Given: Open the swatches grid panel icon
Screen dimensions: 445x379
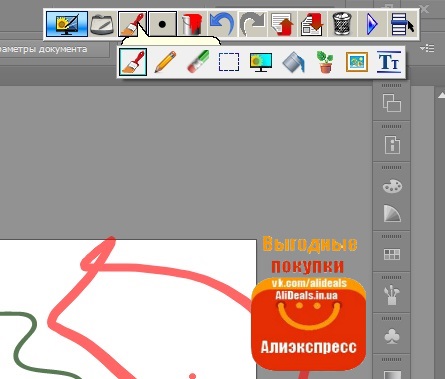Looking at the screenshot, I should 392,254.
